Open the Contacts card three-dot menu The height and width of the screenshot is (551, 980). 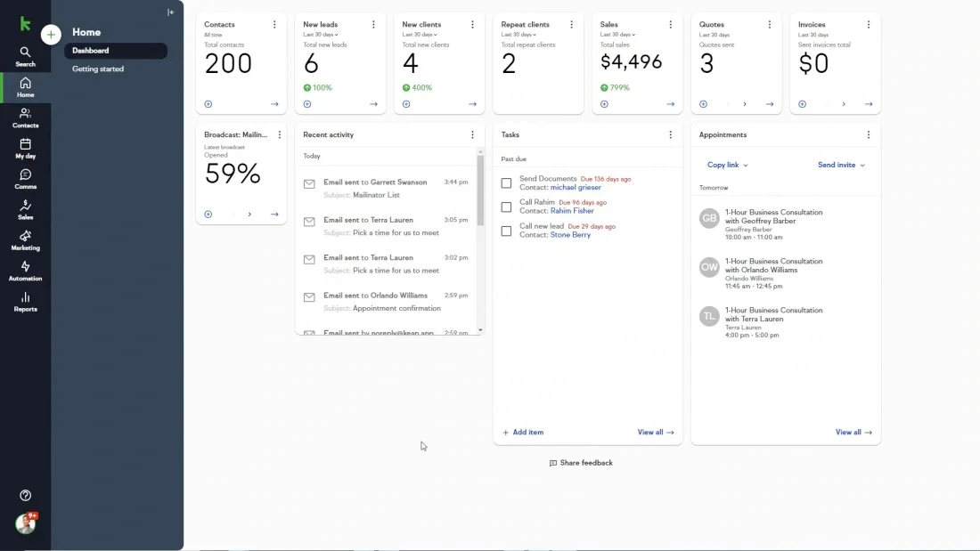tap(274, 24)
